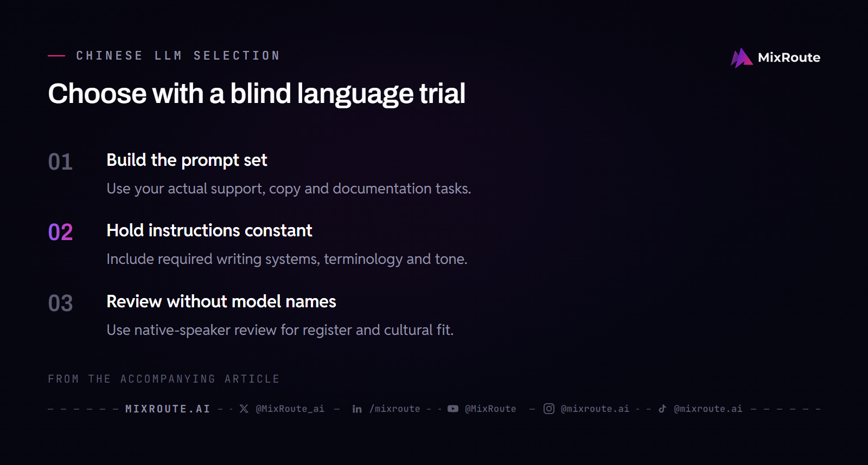
Task: Open the /mixroute LinkedIn handle
Action: pos(395,409)
